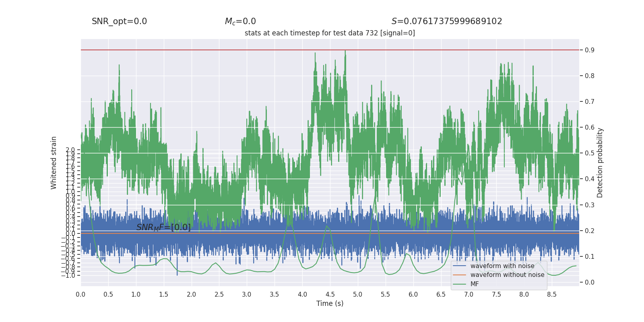Click 0.2 on detection probability axis

pos(590,231)
